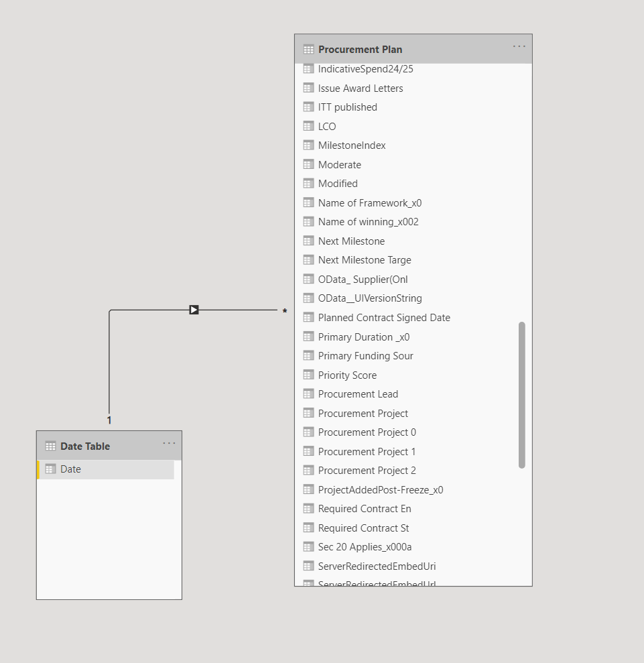Select the Moderate field

[x=339, y=165]
